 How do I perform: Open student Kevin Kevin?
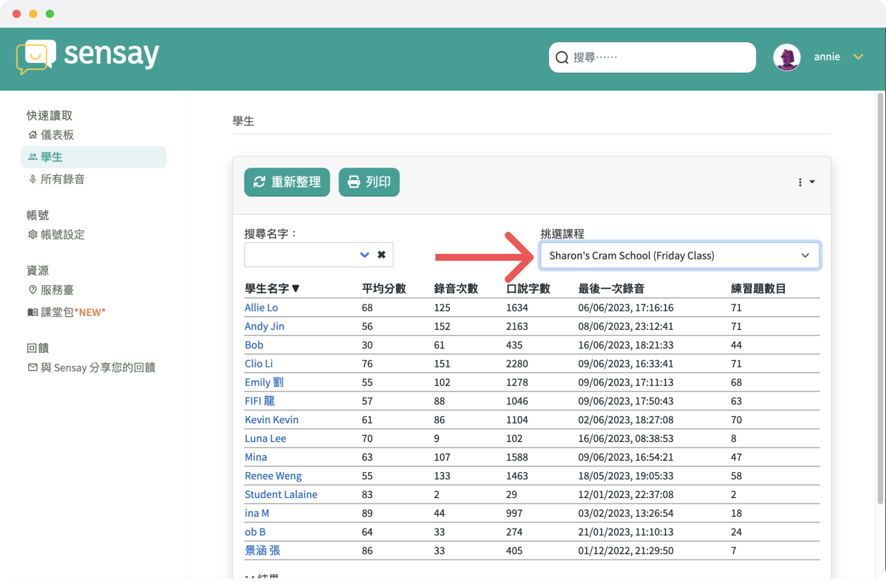pos(271,419)
